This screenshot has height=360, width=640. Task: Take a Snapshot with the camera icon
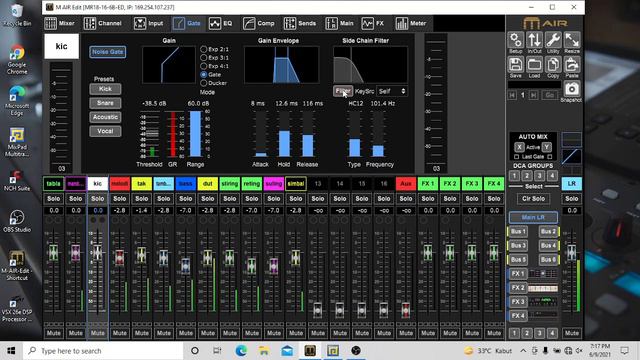pyautogui.click(x=572, y=89)
